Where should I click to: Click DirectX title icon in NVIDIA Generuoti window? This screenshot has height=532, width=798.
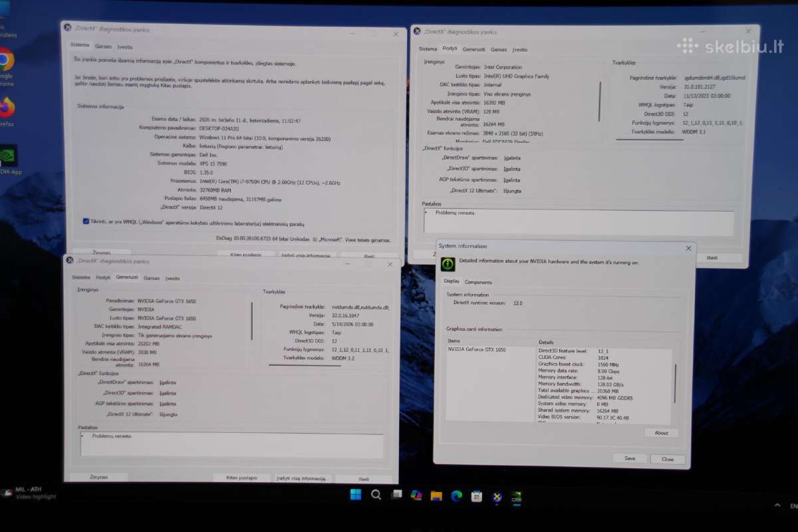(68, 261)
